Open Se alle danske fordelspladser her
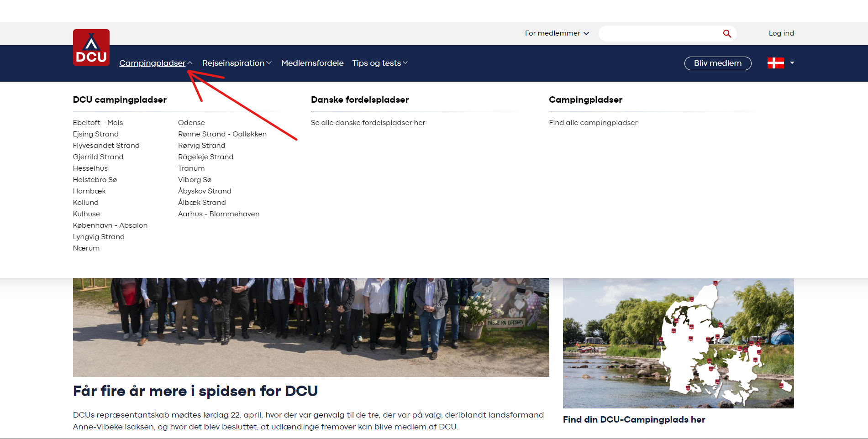The height and width of the screenshot is (439, 868). tap(368, 123)
